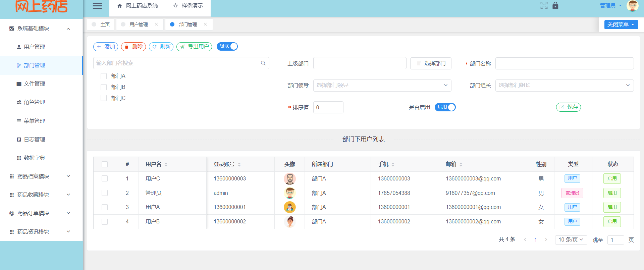Click the 选择部门 button
644x270 pixels.
pyautogui.click(x=431, y=63)
